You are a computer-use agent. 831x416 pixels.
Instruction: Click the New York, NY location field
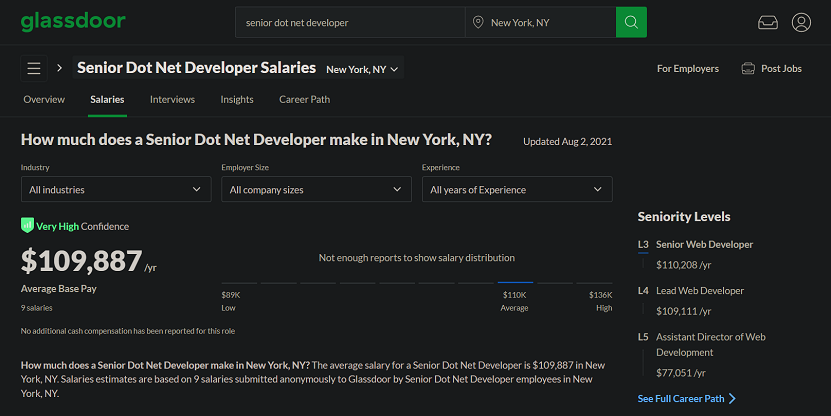click(541, 22)
